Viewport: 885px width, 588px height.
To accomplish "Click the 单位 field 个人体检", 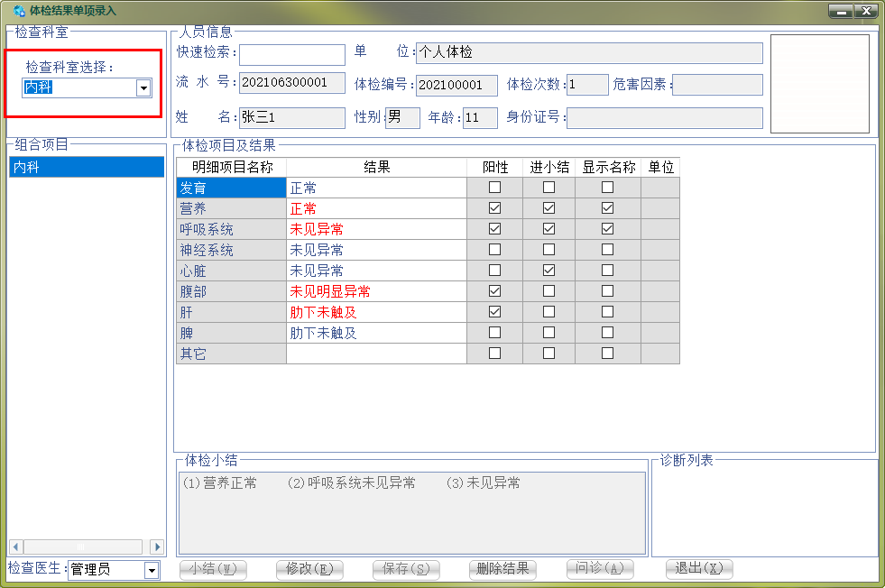I will [589, 52].
